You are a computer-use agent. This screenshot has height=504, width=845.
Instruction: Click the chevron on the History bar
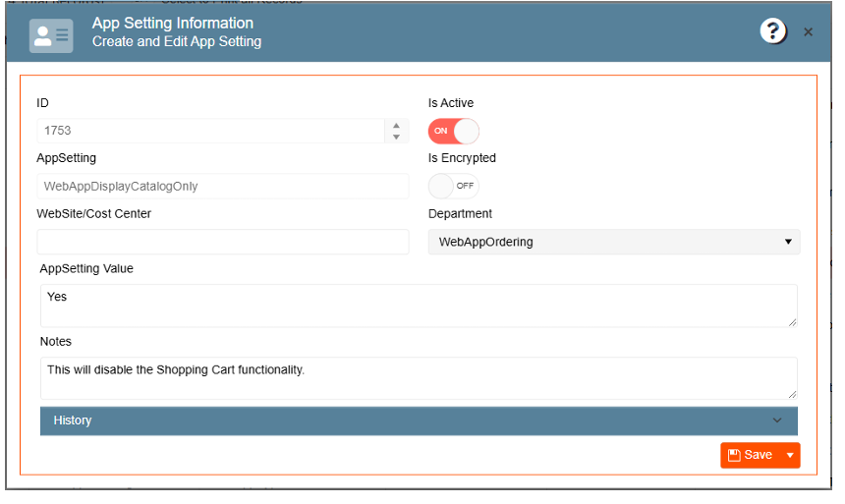click(777, 420)
